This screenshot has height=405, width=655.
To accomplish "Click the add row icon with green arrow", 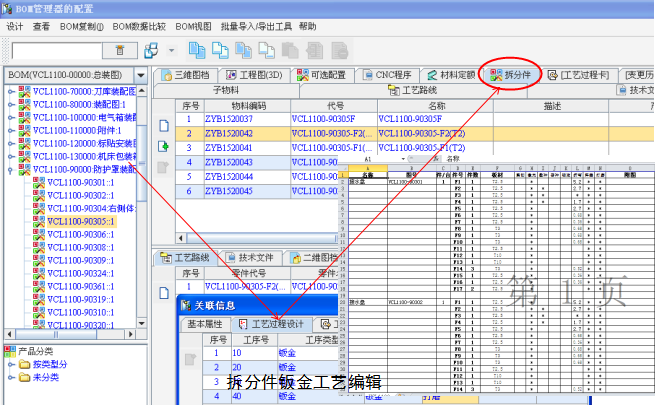I will pyautogui.click(x=164, y=148).
